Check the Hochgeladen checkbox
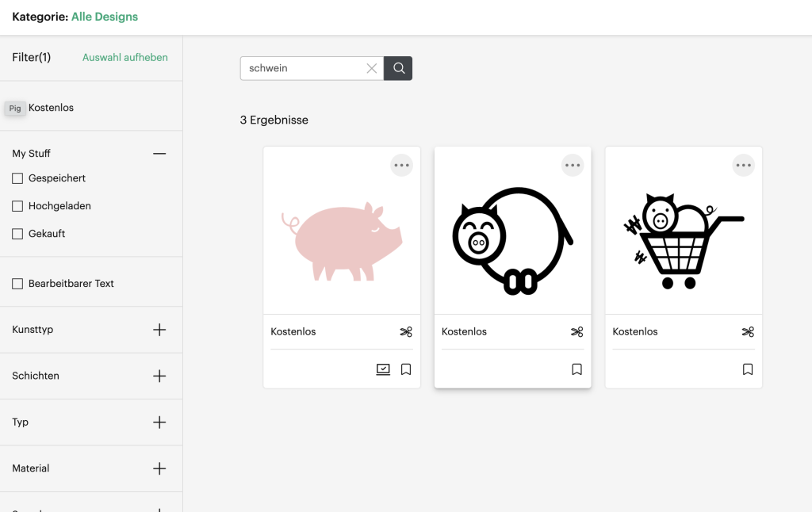 click(17, 206)
